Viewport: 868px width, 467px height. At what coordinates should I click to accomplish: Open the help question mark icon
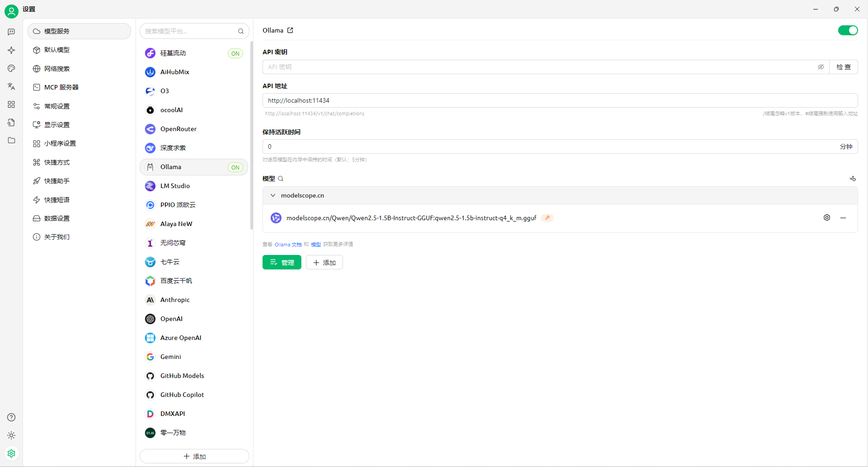click(11, 417)
